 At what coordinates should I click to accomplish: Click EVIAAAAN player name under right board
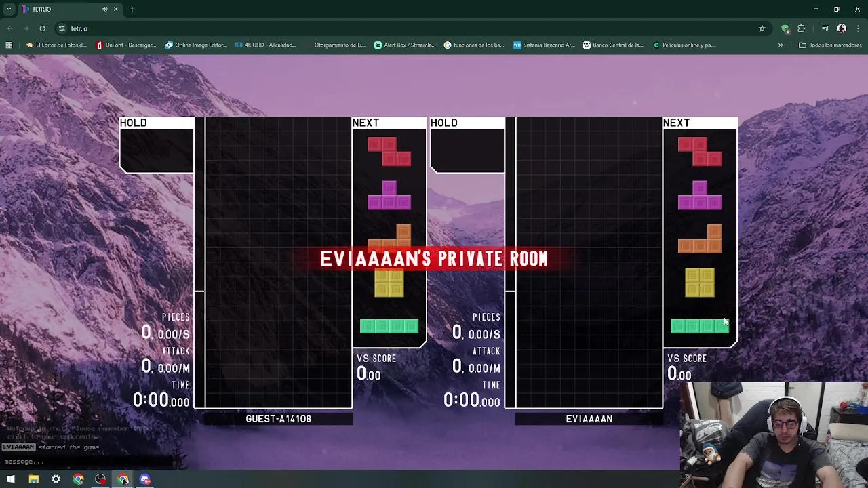[589, 419]
